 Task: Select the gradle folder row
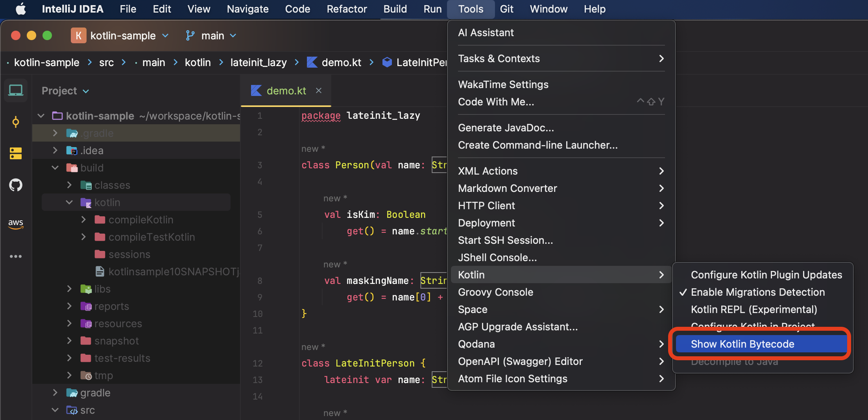coord(136,392)
